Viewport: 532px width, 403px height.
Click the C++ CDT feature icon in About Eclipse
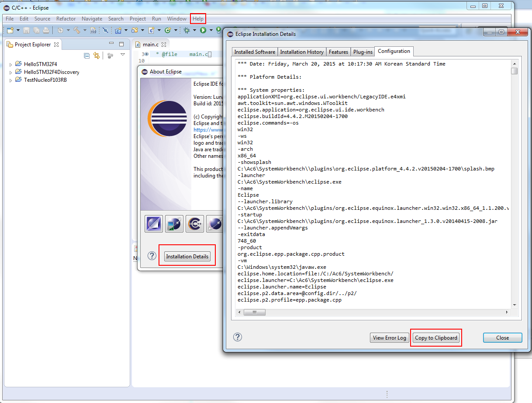194,224
